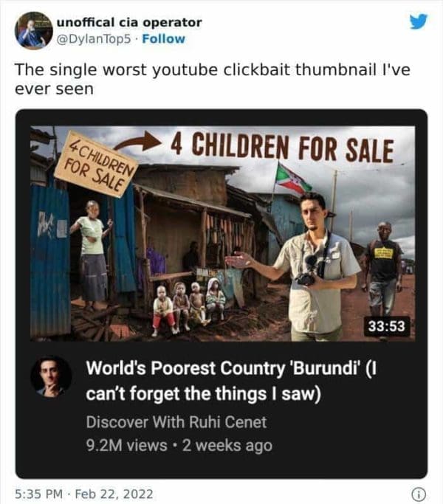Click the 2 weeks ago upload text
Screen dimensions: 443x504
click(227, 446)
